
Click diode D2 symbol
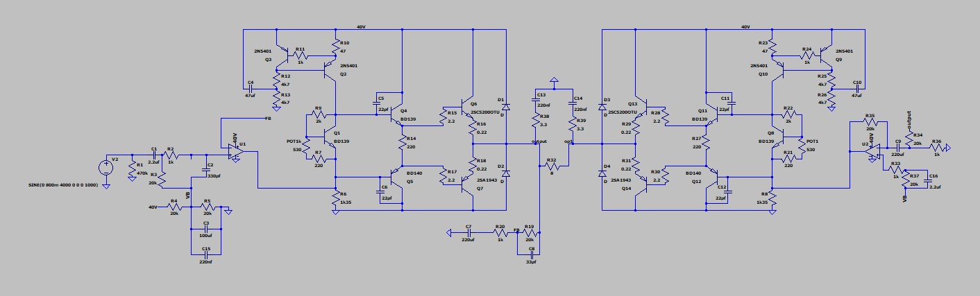point(506,174)
